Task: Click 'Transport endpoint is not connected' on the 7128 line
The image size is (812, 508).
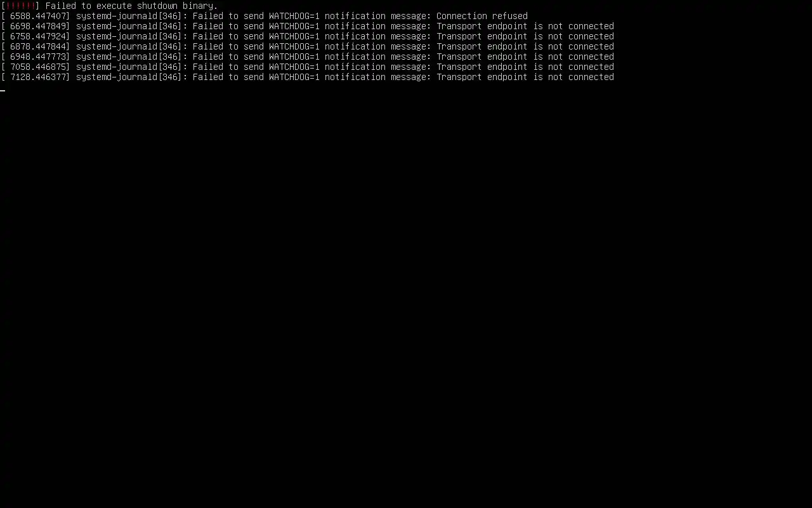Action: pyautogui.click(x=525, y=77)
